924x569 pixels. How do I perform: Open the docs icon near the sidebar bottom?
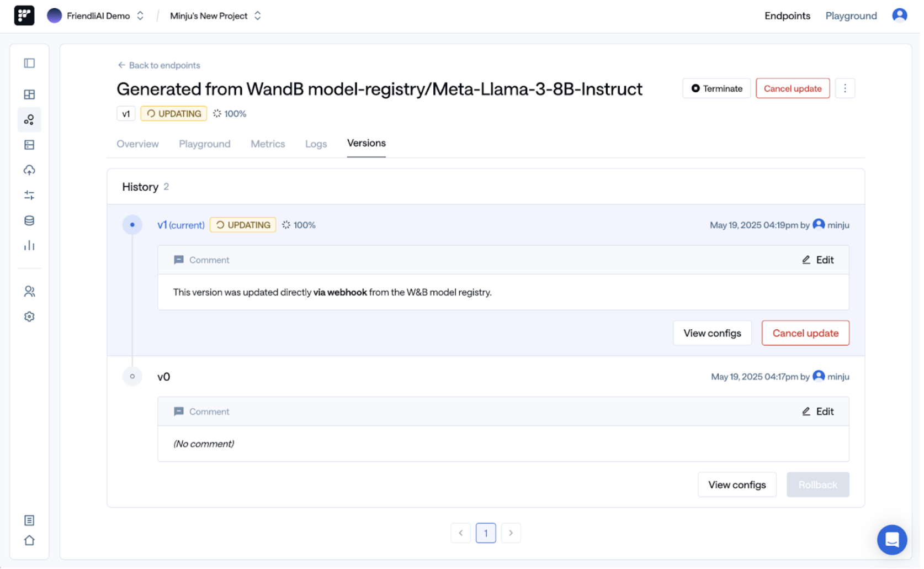click(29, 520)
